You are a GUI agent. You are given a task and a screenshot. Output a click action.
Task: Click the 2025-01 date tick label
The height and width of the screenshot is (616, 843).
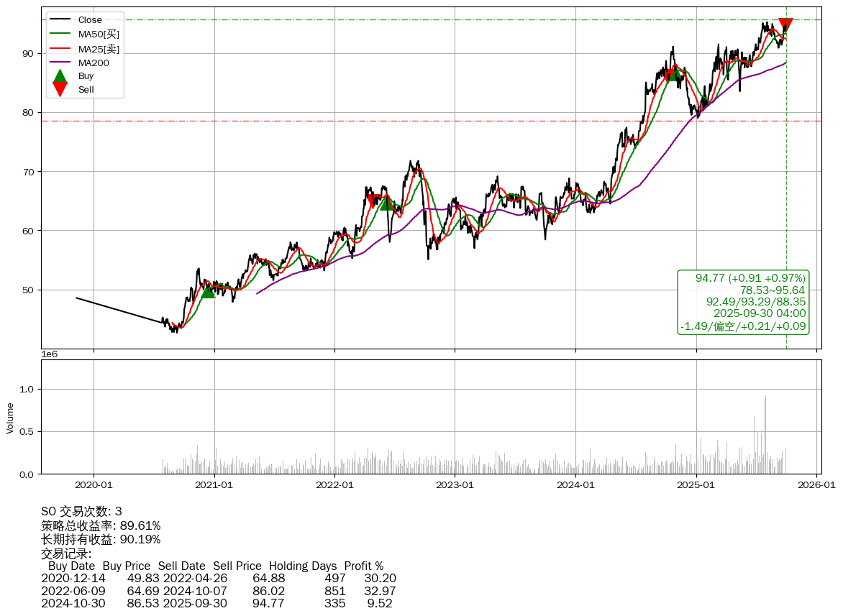coord(696,485)
